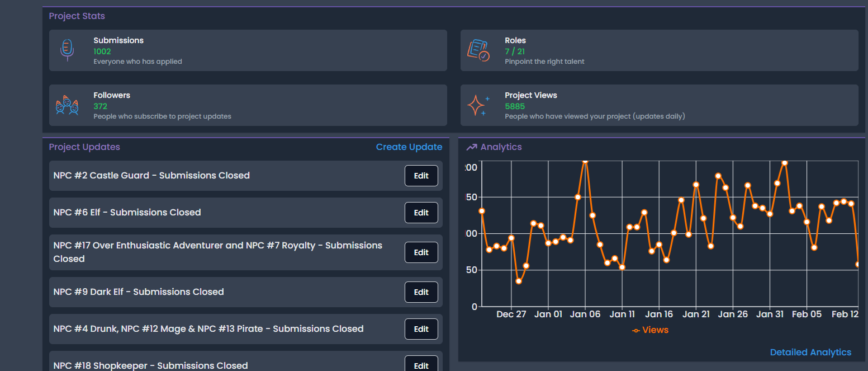The width and height of the screenshot is (868, 371).
Task: Click the Roles clipboard checklist icon
Action: pos(478,50)
